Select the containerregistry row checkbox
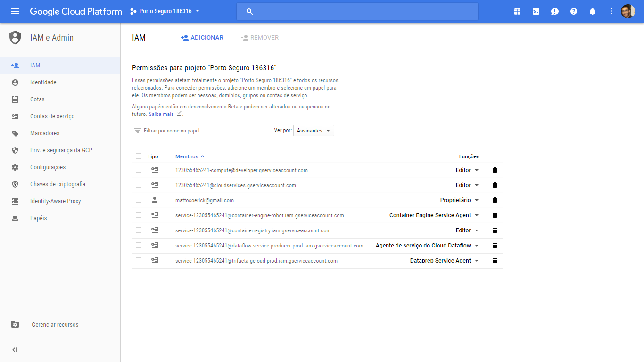 click(x=139, y=230)
